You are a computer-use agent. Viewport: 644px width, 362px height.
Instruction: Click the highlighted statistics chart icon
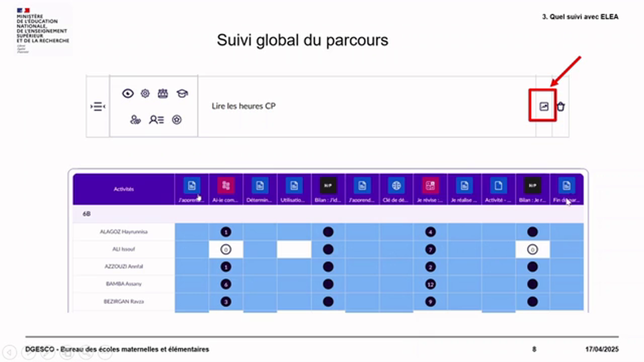tap(543, 106)
